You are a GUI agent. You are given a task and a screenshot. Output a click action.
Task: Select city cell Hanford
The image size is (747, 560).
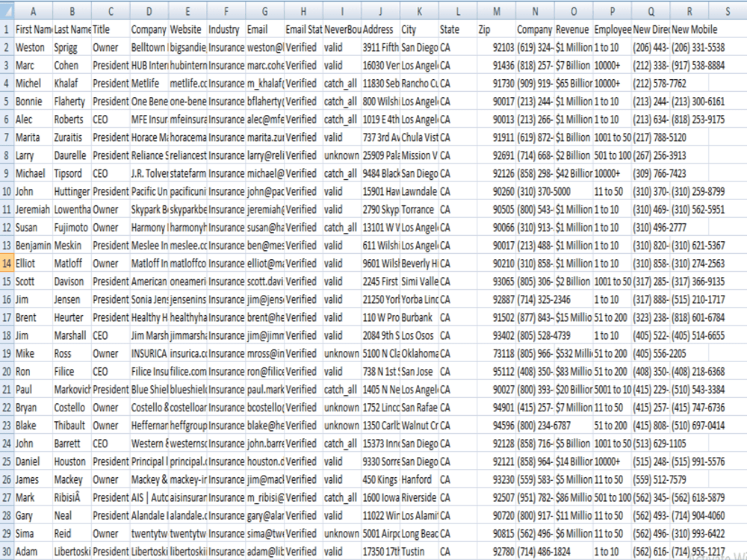(419, 479)
